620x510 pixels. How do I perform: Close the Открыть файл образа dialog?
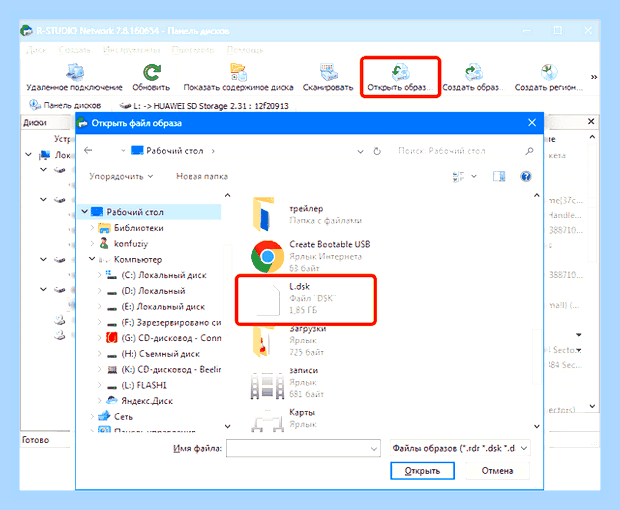click(532, 123)
